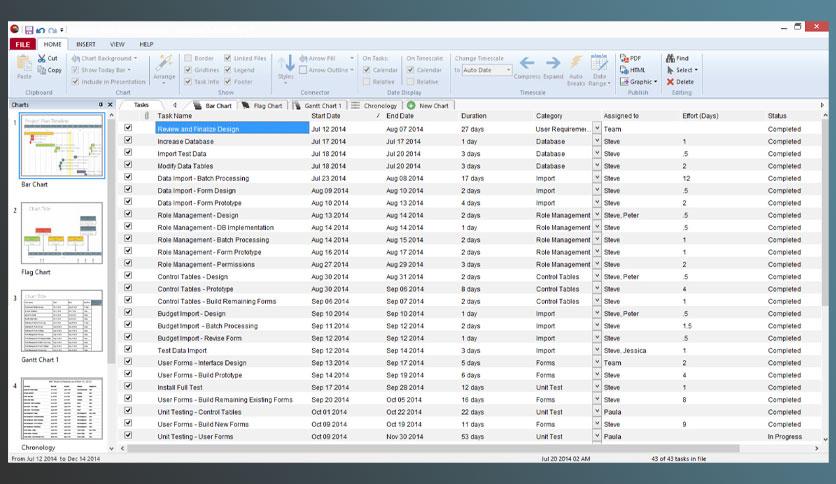Toggle On Tasks Relative checkbox
The height and width of the screenshot is (484, 836).
(366, 82)
